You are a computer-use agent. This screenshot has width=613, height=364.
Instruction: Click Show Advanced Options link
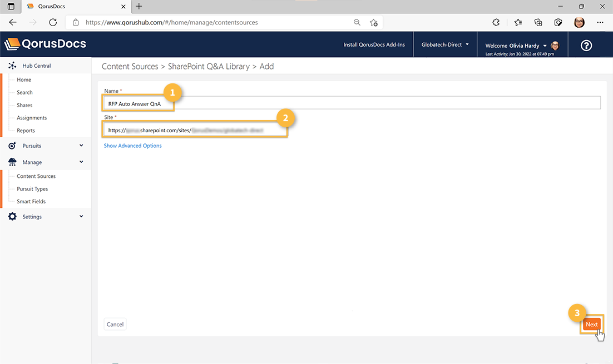click(132, 146)
